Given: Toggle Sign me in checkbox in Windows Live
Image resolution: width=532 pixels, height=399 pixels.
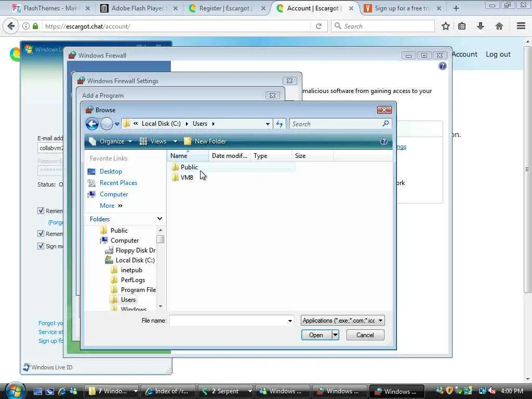Looking at the screenshot, I should [x=41, y=246].
